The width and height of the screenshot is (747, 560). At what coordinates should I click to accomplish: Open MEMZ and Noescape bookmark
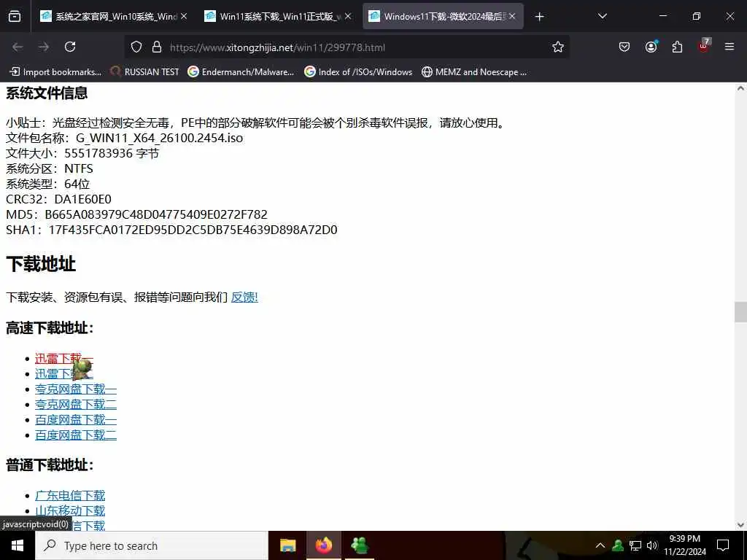point(474,72)
